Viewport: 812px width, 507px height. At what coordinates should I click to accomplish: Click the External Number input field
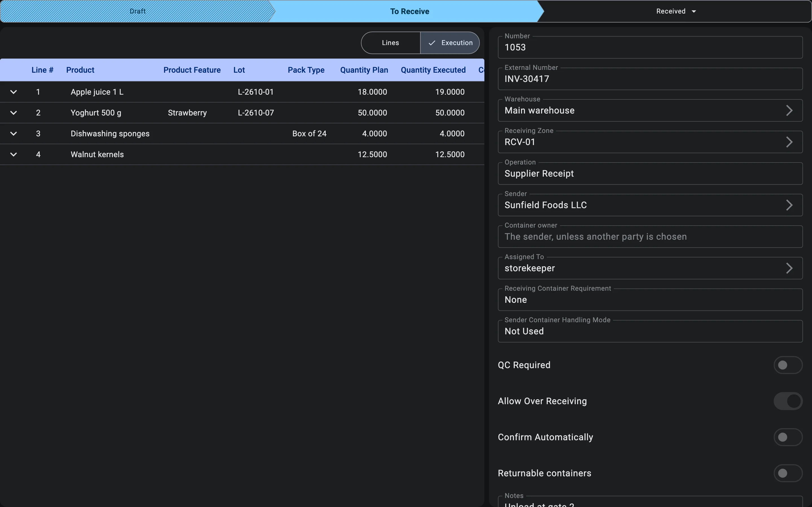[650, 79]
